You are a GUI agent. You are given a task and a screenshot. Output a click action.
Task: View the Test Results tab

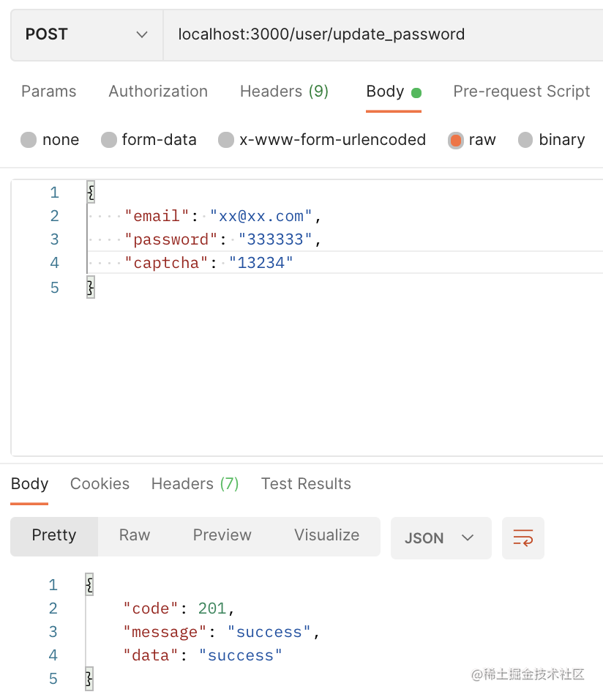pyautogui.click(x=306, y=484)
